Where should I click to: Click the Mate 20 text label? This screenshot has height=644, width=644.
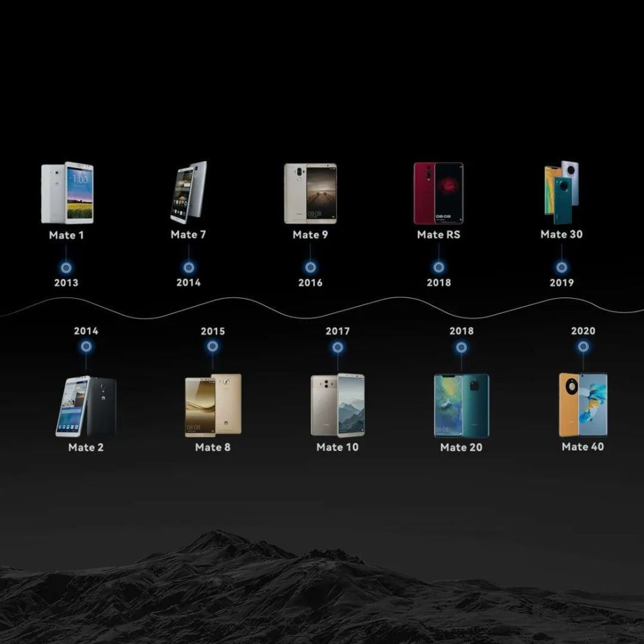(461, 448)
